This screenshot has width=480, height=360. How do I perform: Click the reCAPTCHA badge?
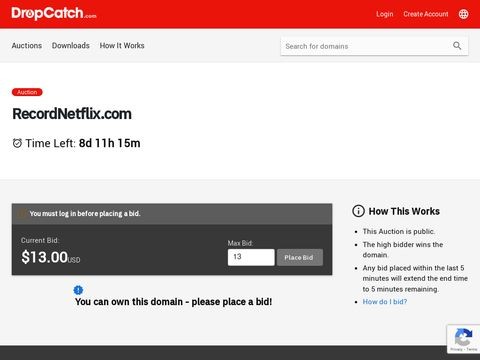(463, 339)
